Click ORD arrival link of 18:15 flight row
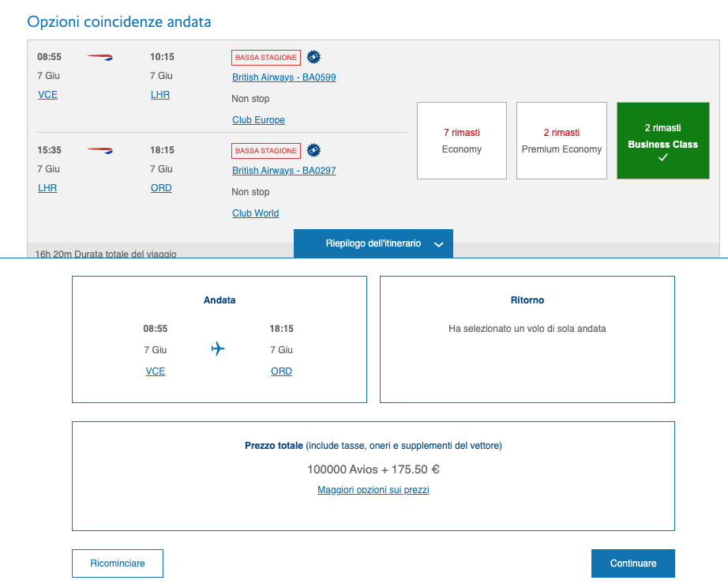 click(161, 188)
